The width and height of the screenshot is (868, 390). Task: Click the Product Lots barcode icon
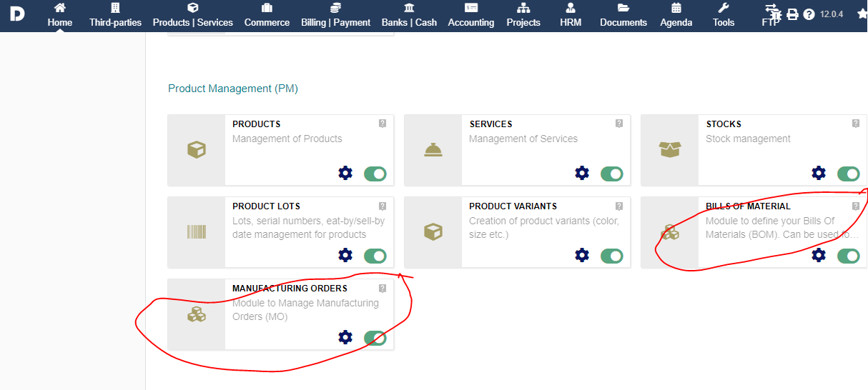coord(196,231)
